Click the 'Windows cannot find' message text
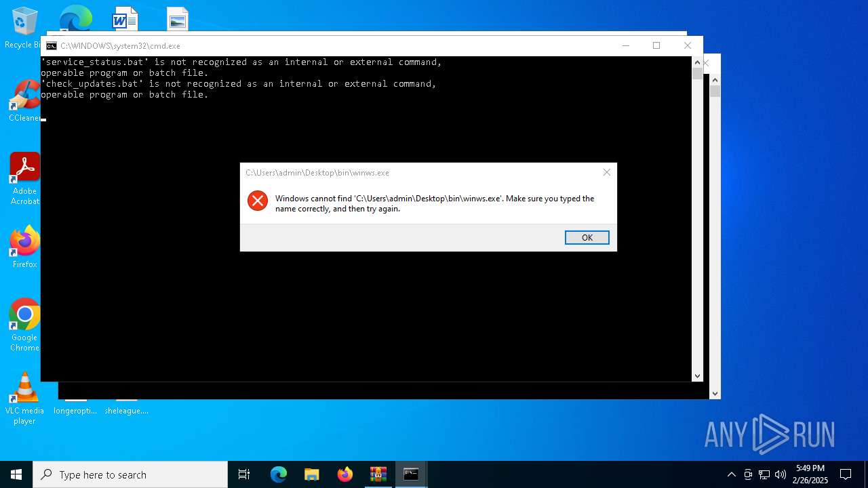The height and width of the screenshot is (488, 868). pyautogui.click(x=435, y=203)
